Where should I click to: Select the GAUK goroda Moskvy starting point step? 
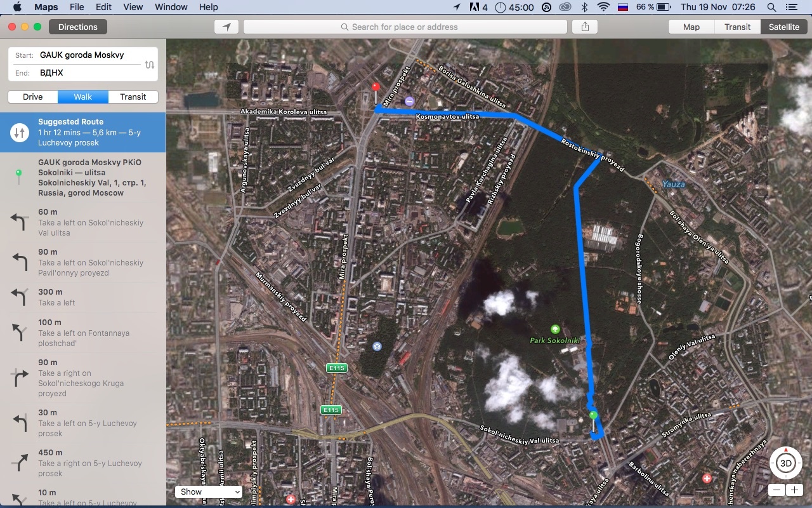[x=82, y=177]
